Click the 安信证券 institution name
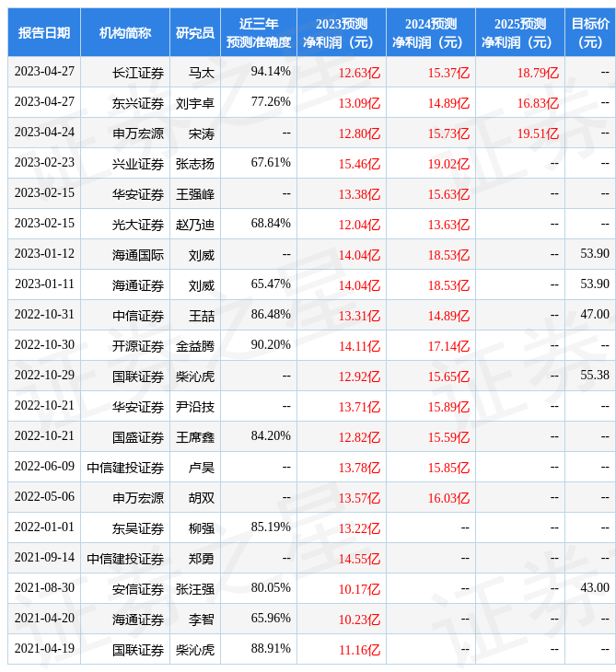Screen dimensions: 616x672 (x=138, y=588)
